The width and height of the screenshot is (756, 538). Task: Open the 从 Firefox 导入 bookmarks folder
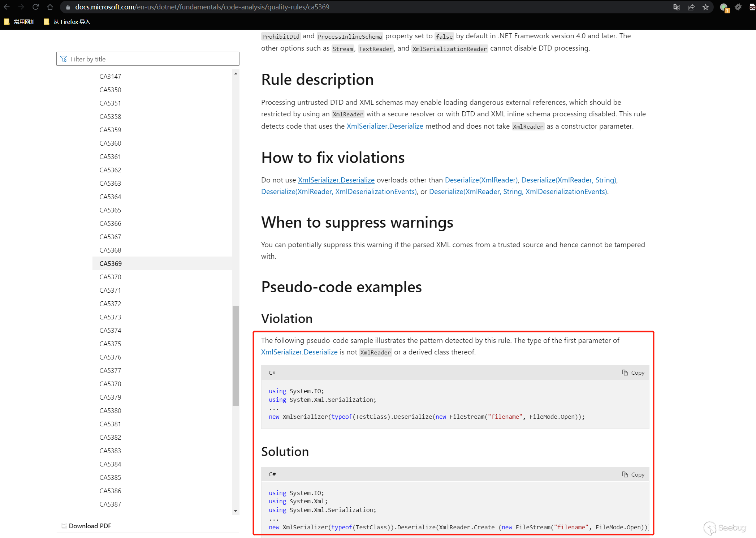tap(67, 22)
